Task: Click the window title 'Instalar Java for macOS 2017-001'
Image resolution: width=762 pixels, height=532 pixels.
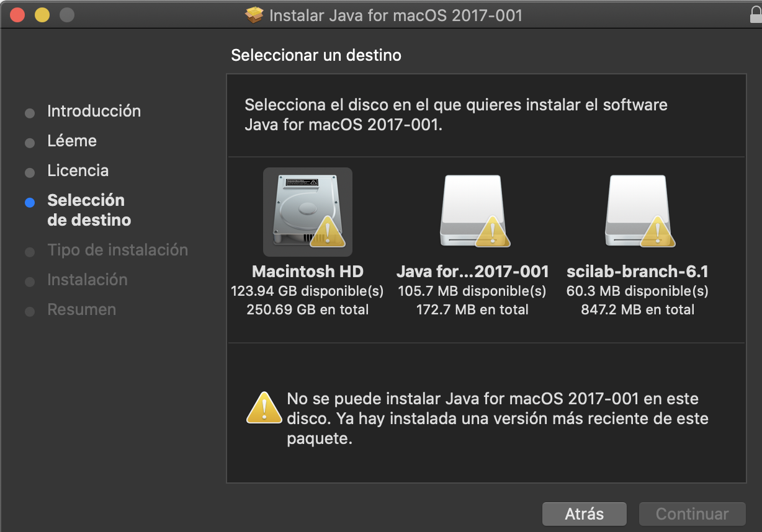Action: click(396, 15)
